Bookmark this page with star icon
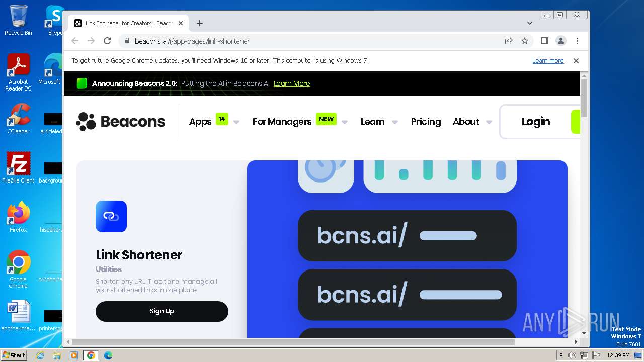Viewport: 644px width, 362px height. tap(525, 41)
